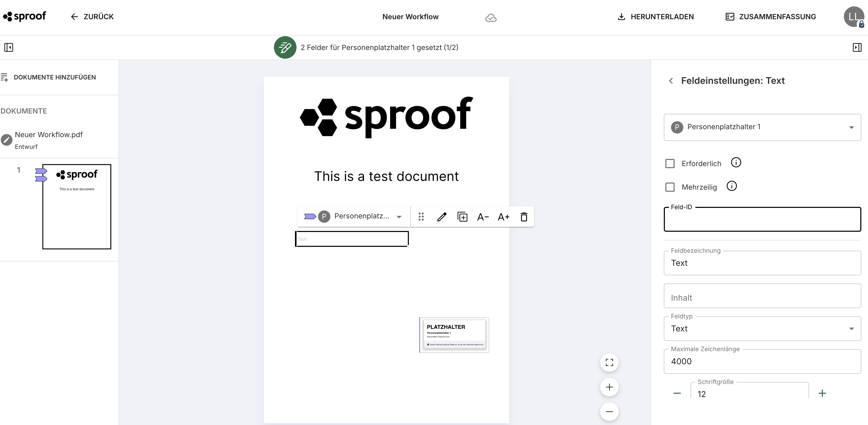Click the green signature fields icon
This screenshot has width=868, height=425.
click(285, 47)
